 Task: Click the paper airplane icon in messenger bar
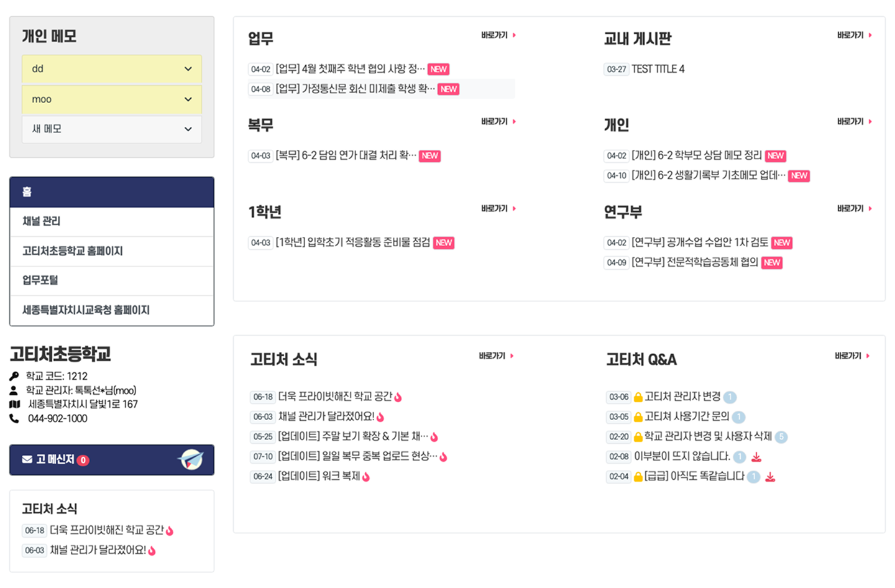[x=191, y=459]
